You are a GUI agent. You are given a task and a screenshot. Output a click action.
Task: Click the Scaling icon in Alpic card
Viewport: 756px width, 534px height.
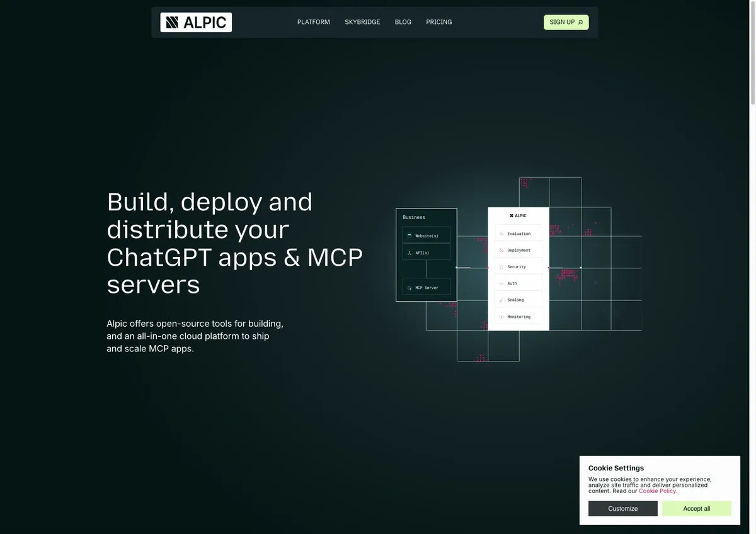(501, 300)
